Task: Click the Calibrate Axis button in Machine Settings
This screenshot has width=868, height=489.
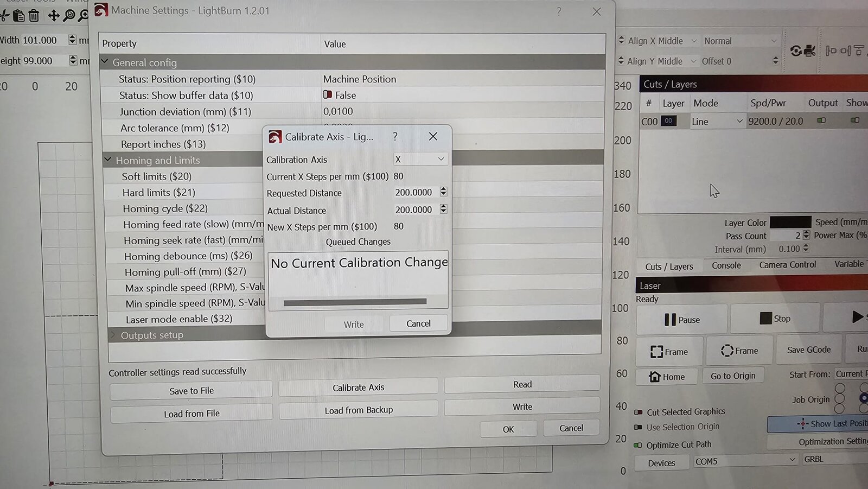Action: pyautogui.click(x=358, y=388)
